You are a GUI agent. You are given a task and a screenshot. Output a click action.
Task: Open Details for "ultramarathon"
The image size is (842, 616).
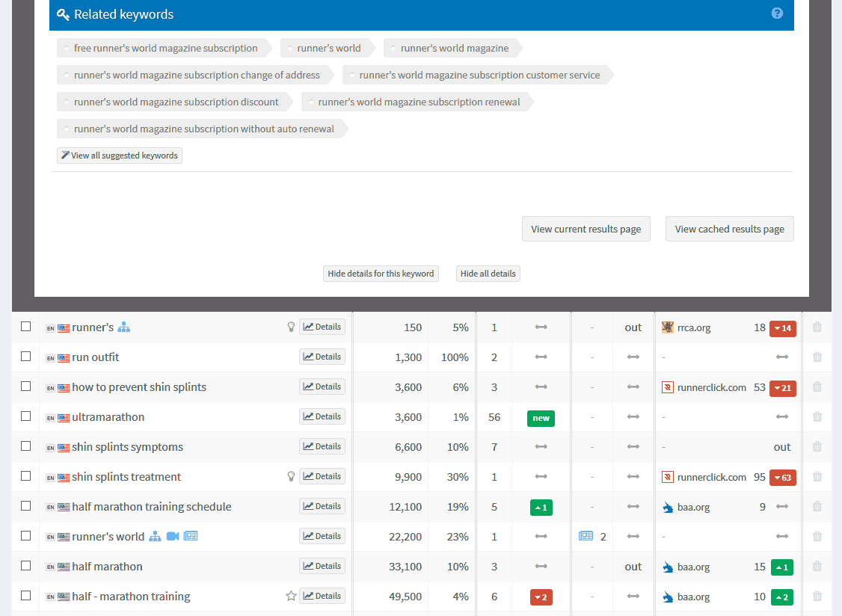click(322, 416)
